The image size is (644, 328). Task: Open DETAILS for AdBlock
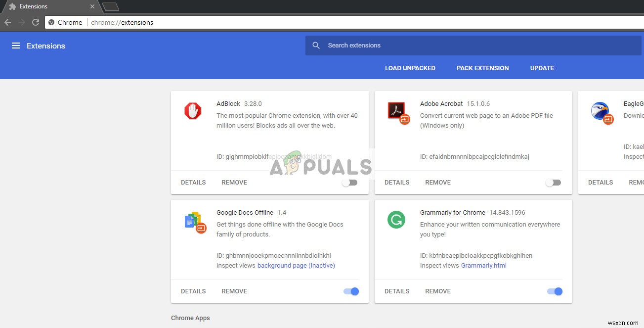pos(193,183)
